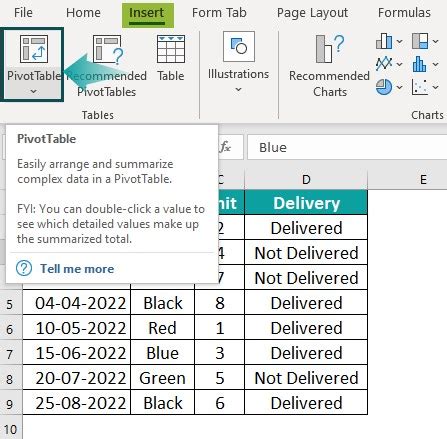Click the Recommended Charts icon
Viewport: 447px width, 439px height.
[x=329, y=49]
